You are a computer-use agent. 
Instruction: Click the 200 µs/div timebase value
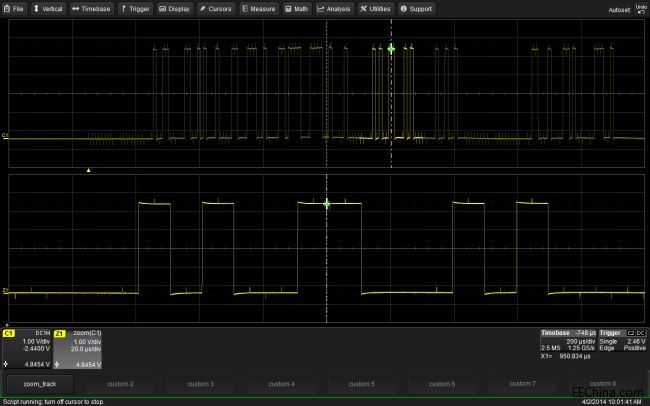coord(581,341)
